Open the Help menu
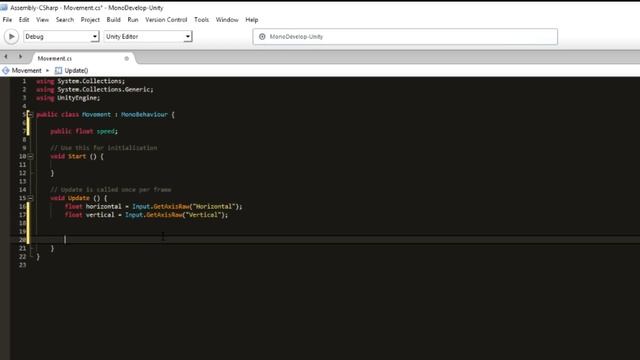This screenshot has width=640, height=360. [252, 20]
